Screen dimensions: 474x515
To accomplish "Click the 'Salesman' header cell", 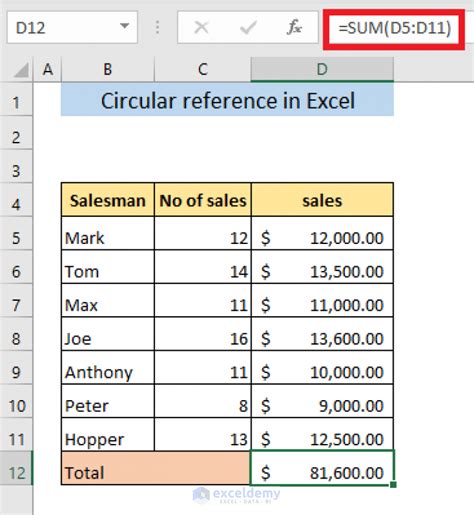I will pos(108,200).
